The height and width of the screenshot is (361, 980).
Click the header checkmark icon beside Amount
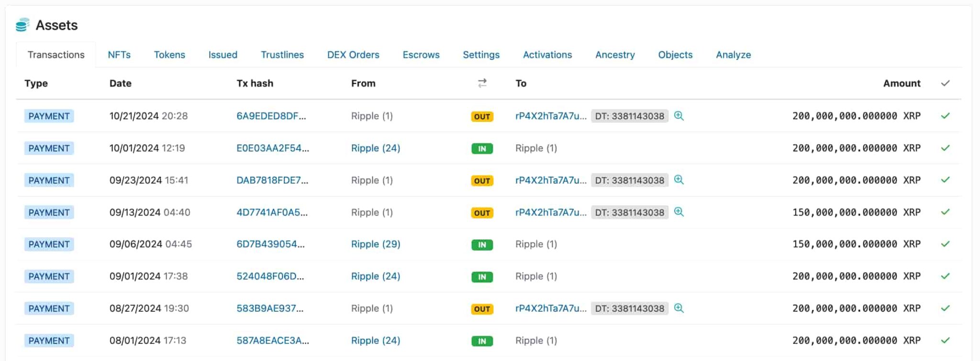945,83
